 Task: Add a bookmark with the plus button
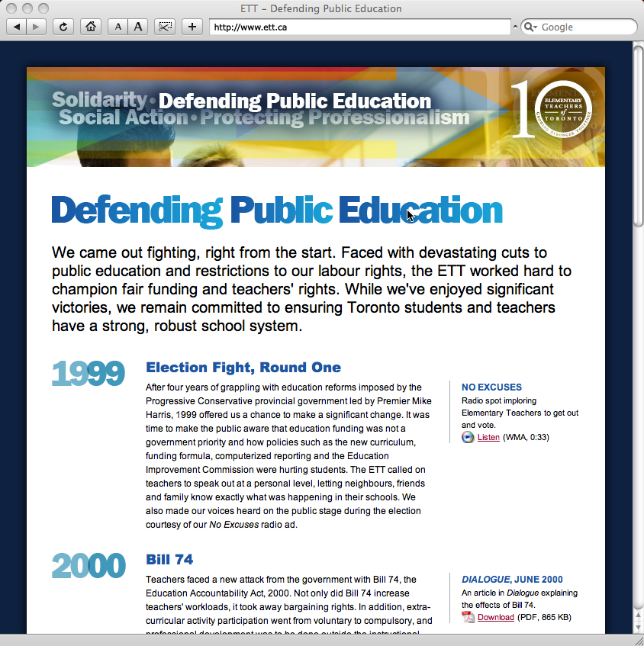192,27
